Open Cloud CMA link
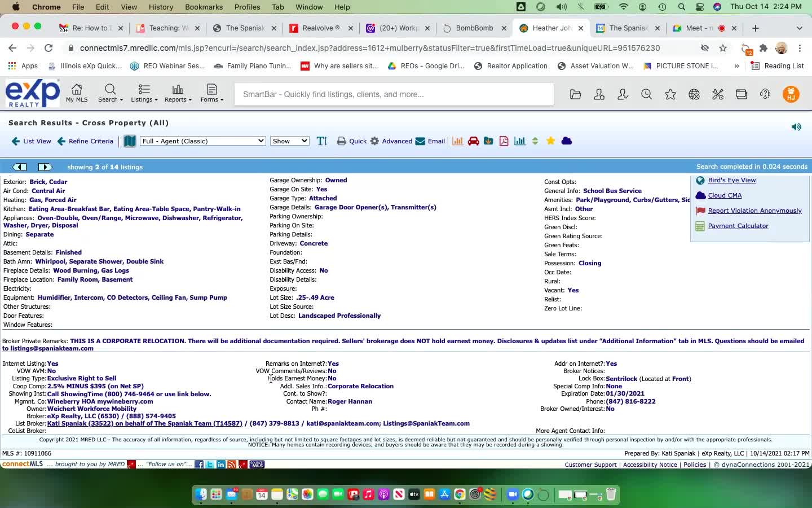The height and width of the screenshot is (508, 812). tap(725, 195)
